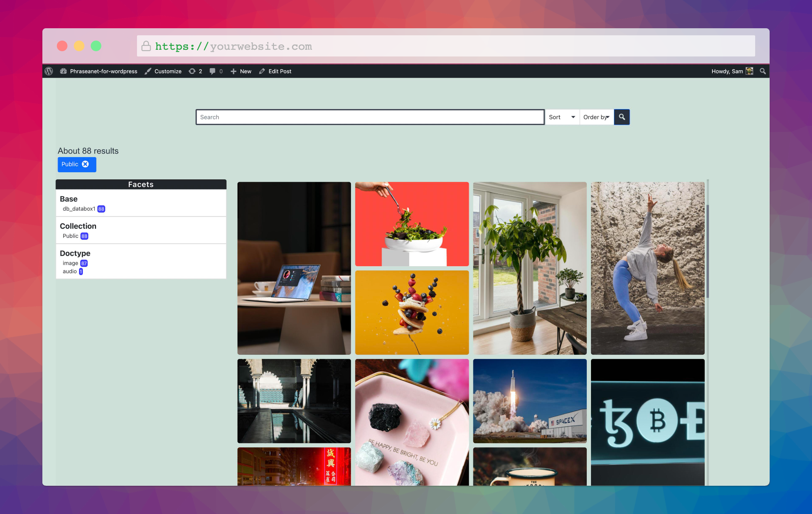
Task: Open the Customize theme option
Action: (163, 71)
